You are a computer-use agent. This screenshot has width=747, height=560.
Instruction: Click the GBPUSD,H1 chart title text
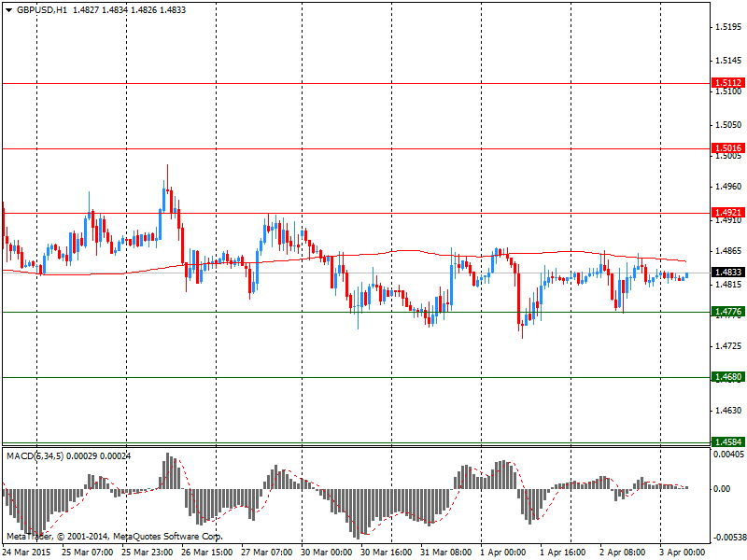(x=42, y=9)
